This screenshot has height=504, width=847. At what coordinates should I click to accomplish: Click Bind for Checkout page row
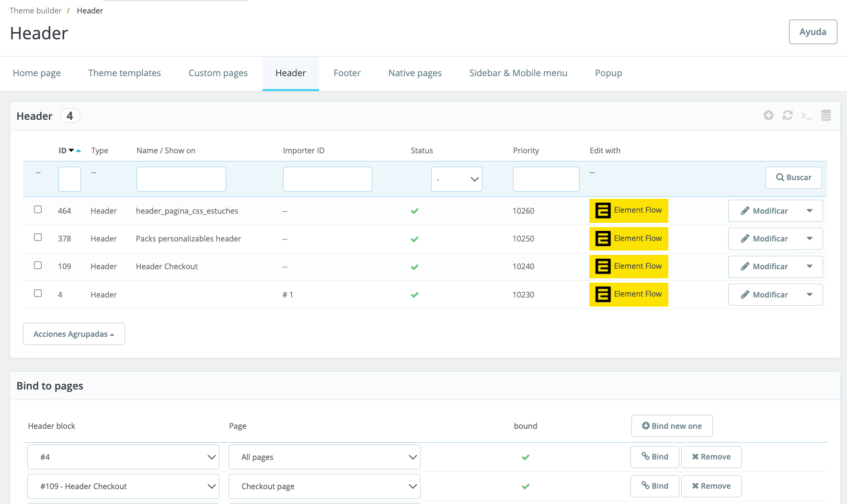tap(655, 486)
